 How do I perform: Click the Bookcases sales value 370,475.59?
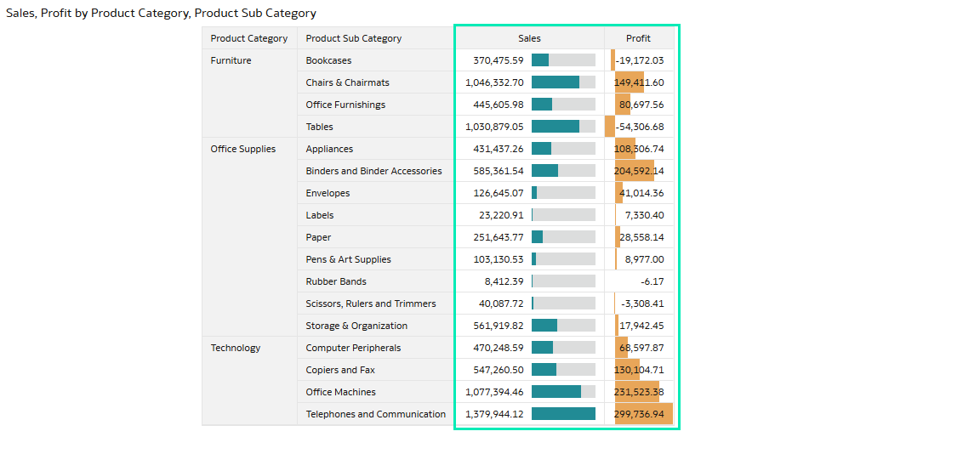coord(499,60)
